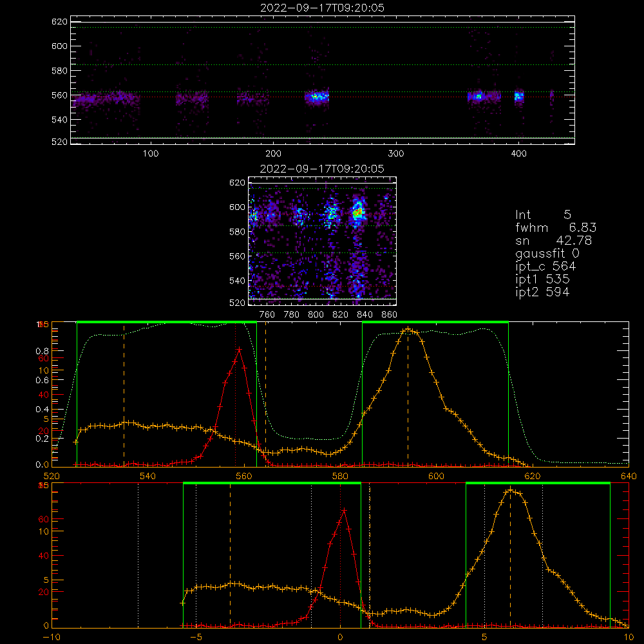Click brightest red-green blob in middle image
Viewport: 644px width, 644px height.
[x=358, y=213]
